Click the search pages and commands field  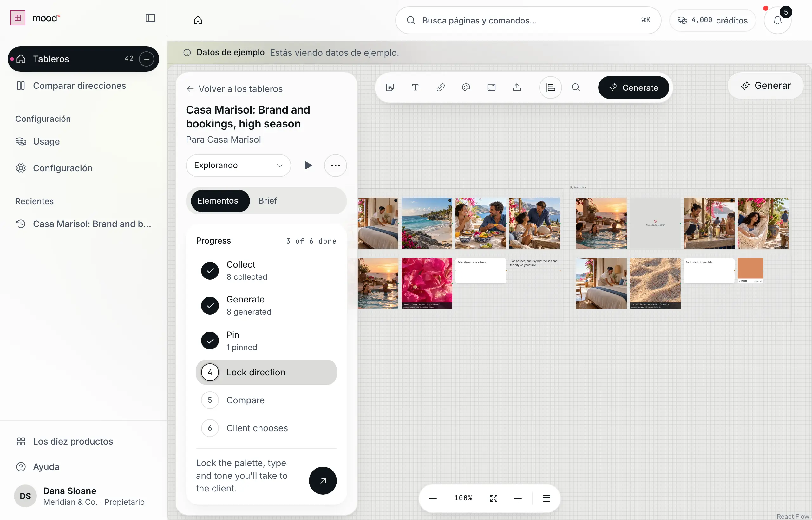(528, 20)
